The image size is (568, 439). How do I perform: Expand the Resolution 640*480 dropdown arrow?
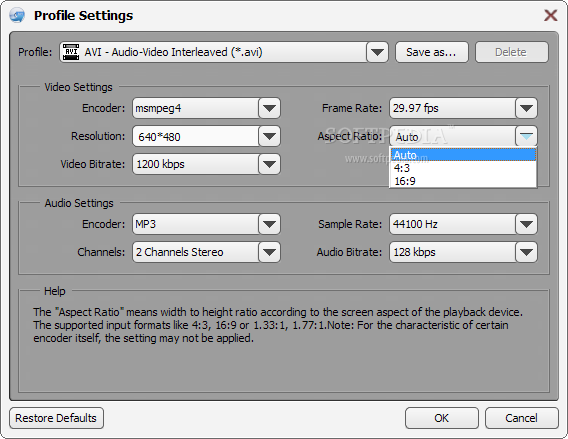270,136
